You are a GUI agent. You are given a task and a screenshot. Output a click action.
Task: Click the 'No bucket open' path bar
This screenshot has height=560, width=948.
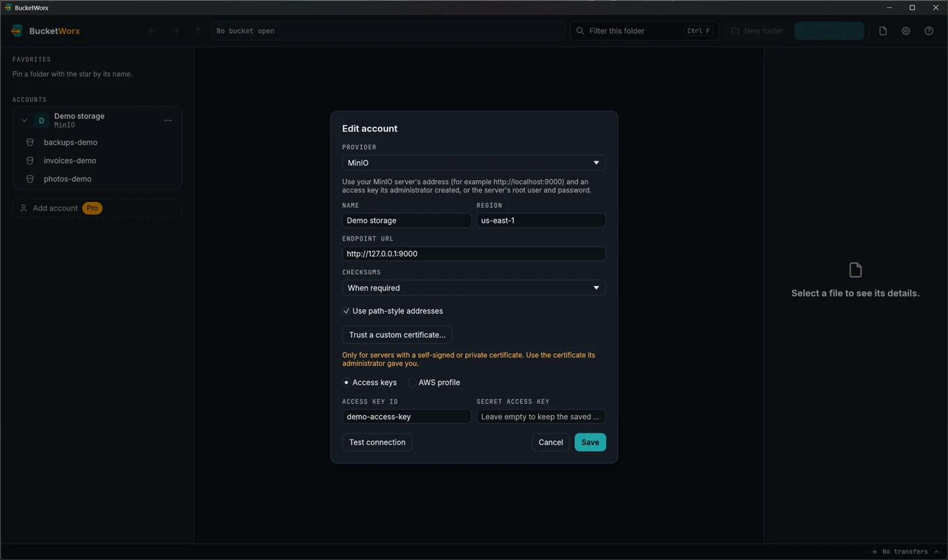[x=388, y=30]
